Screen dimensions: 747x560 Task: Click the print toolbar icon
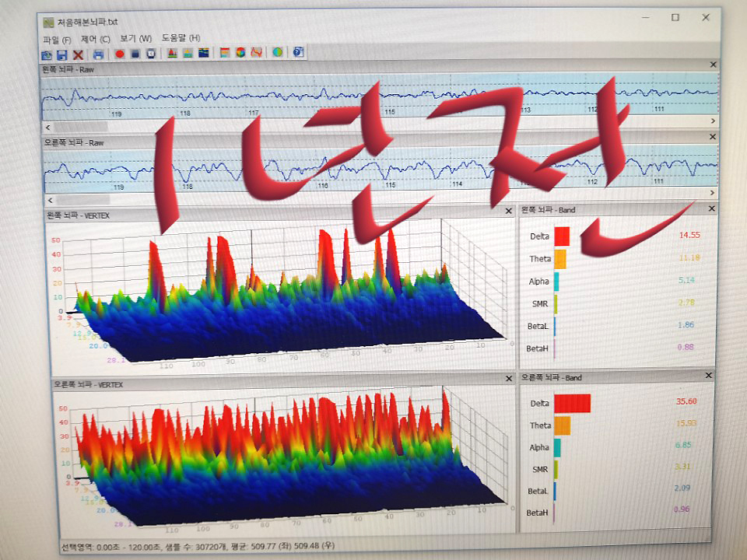coord(98,54)
